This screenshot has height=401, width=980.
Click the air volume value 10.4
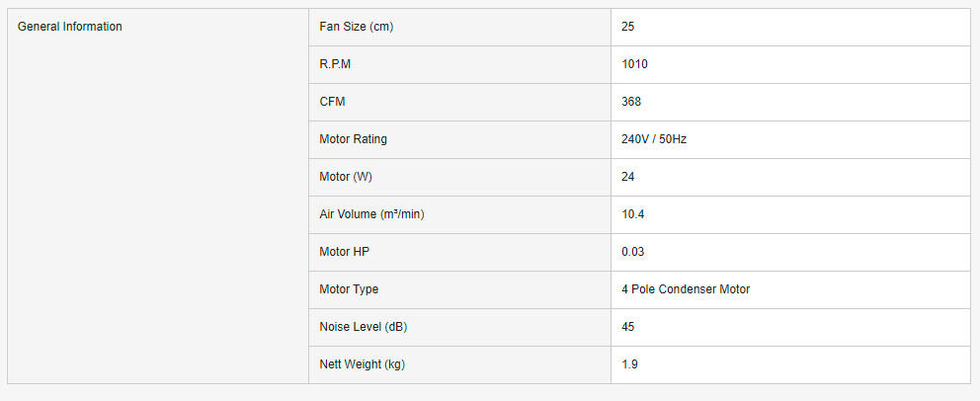632,214
